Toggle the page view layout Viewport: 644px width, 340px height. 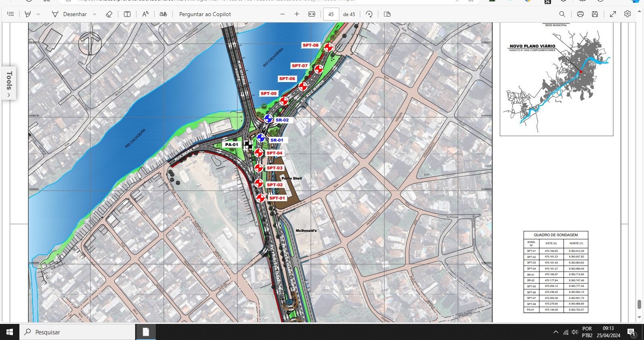387,14
